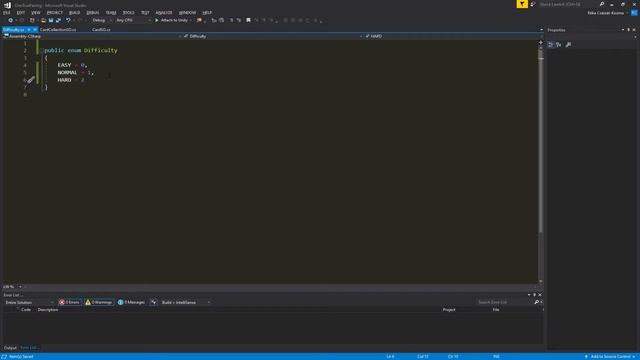Click the Open File toolbar icon

[43, 20]
